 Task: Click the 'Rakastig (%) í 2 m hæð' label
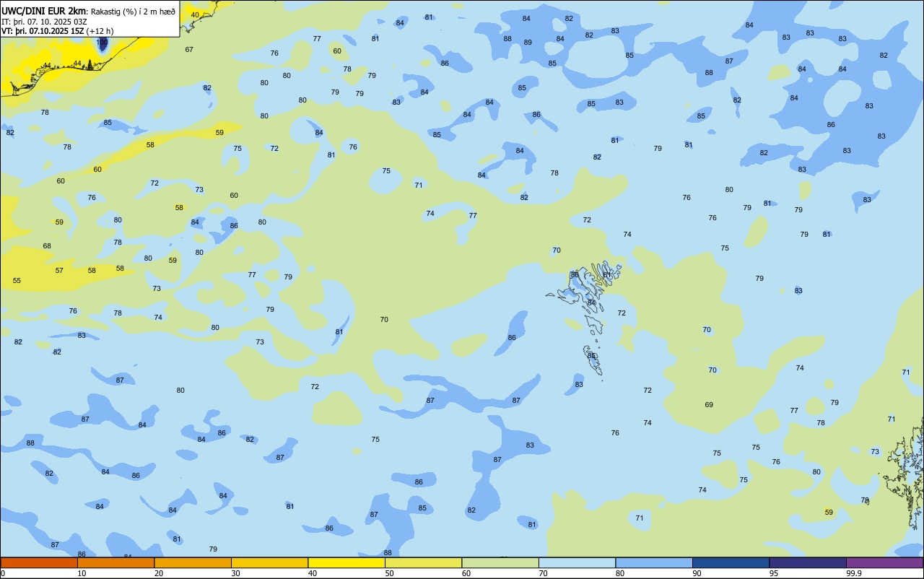point(133,12)
